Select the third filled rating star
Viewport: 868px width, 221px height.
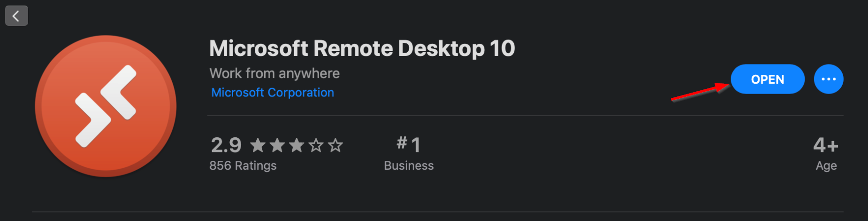coord(297,145)
